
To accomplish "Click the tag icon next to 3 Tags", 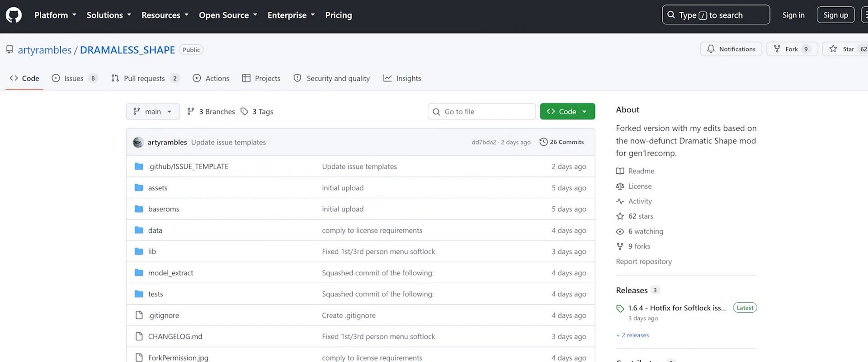I will click(245, 111).
